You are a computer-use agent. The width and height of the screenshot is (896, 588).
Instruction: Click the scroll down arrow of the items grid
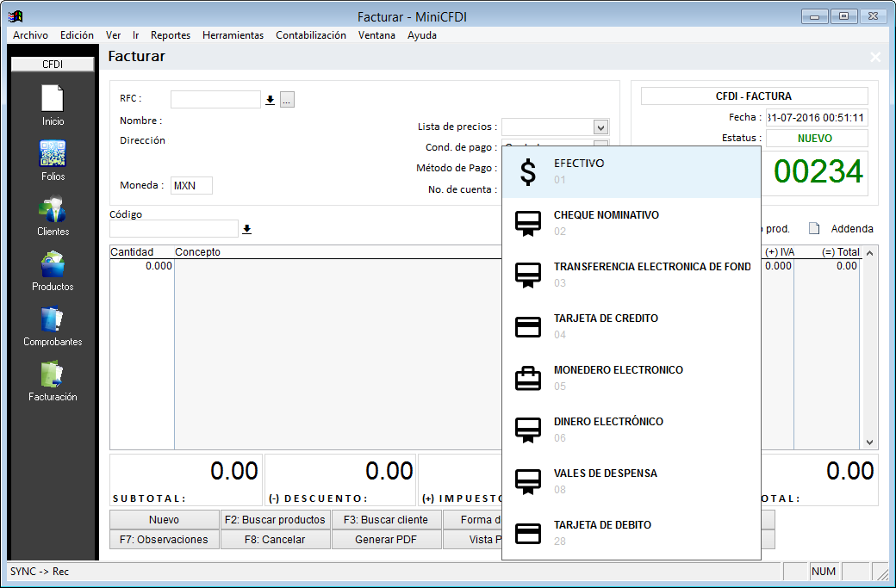(869, 442)
